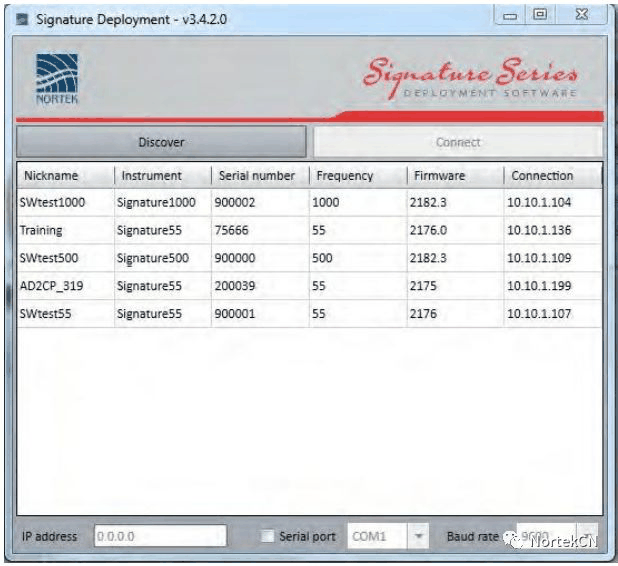Expand the Baud rate dropdown

click(x=587, y=537)
